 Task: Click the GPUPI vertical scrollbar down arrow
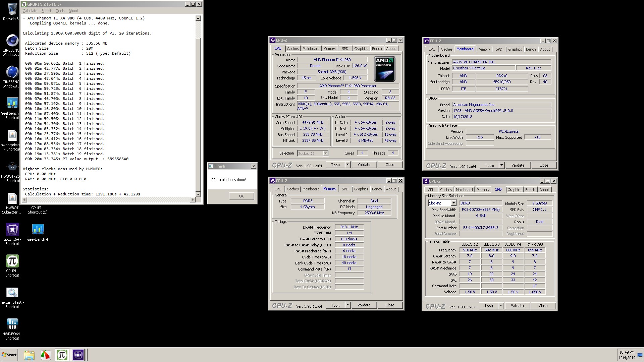point(198,194)
